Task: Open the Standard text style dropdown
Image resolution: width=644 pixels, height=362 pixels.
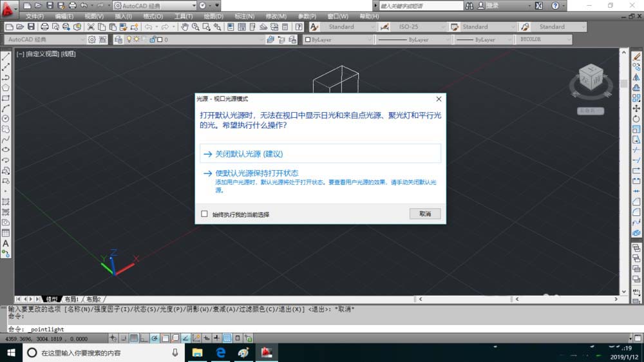Action: tap(350, 26)
